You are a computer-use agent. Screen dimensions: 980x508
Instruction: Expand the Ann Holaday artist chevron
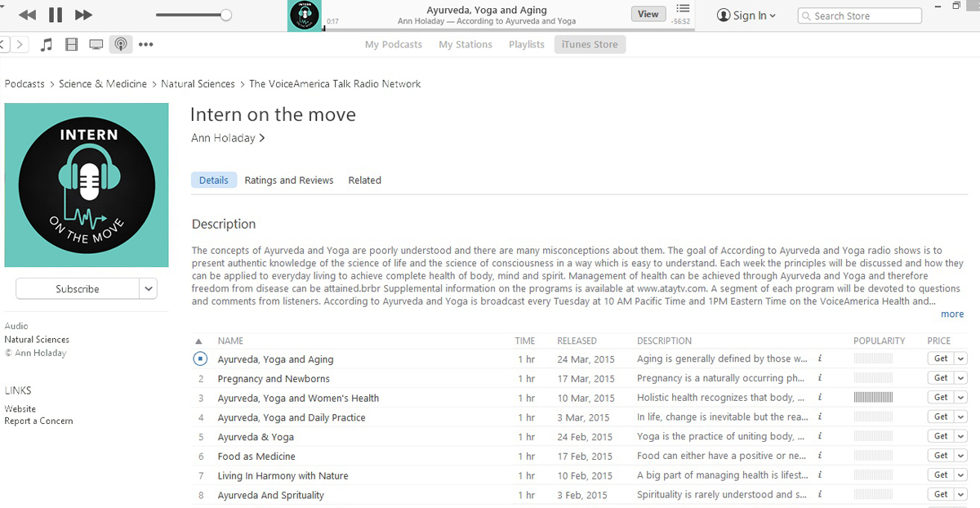pos(262,138)
